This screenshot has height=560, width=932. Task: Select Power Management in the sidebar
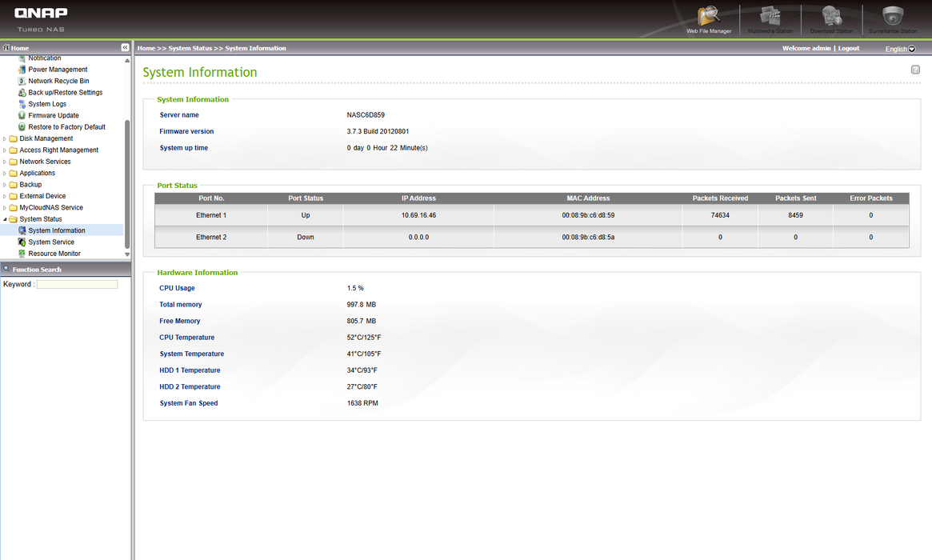click(58, 70)
